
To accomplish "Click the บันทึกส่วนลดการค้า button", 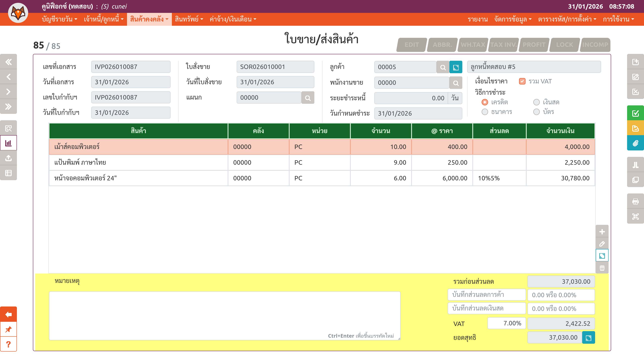I will [486, 295].
